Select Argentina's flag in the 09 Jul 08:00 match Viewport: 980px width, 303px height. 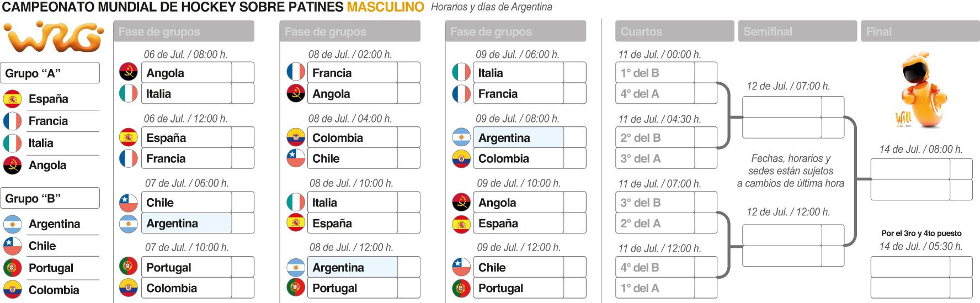click(461, 137)
